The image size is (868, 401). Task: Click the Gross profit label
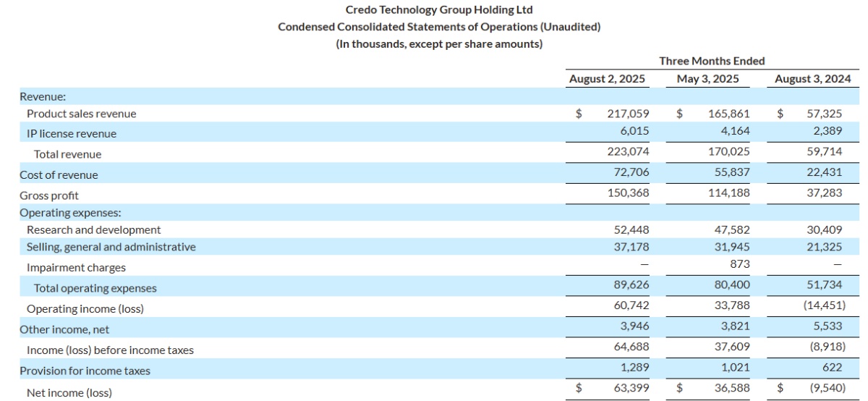[49, 195]
